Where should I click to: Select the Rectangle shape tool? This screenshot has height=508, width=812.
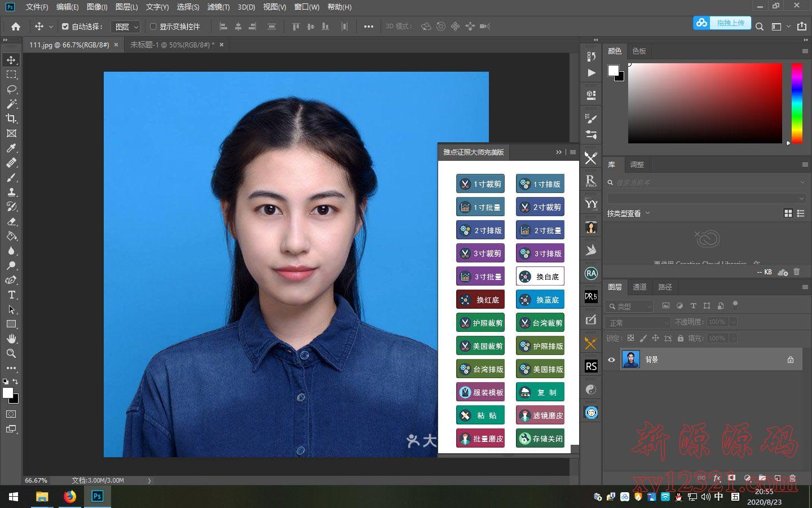click(x=11, y=324)
